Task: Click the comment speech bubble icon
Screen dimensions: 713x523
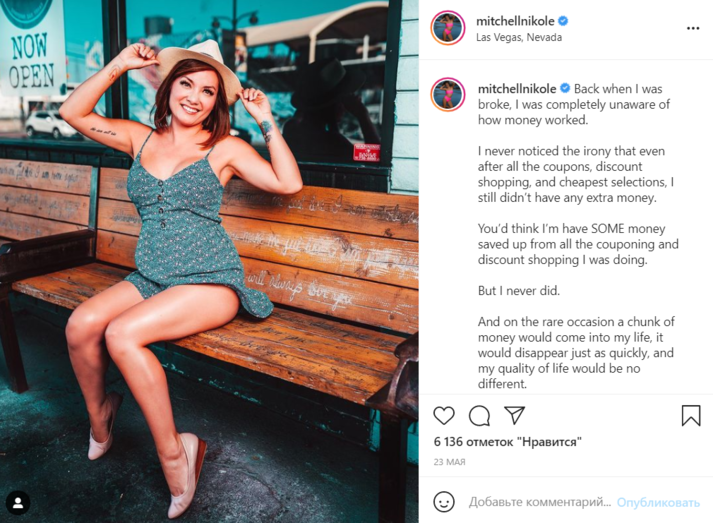Action: tap(479, 415)
